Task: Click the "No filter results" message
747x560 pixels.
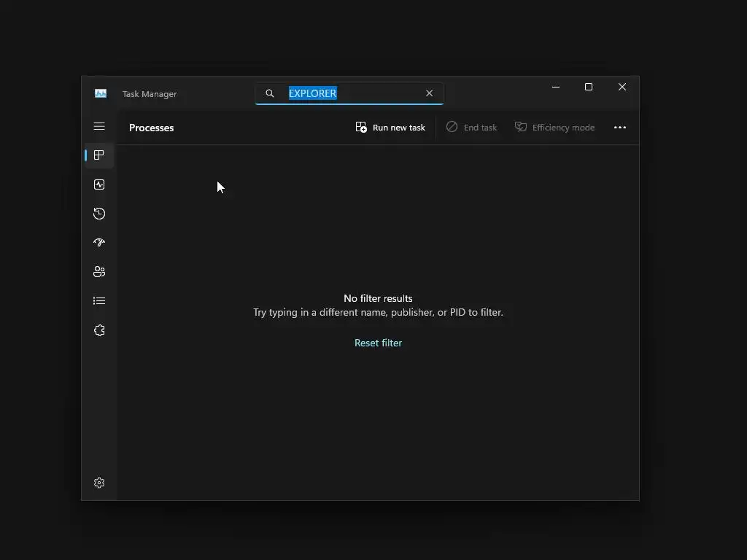Action: tap(379, 298)
